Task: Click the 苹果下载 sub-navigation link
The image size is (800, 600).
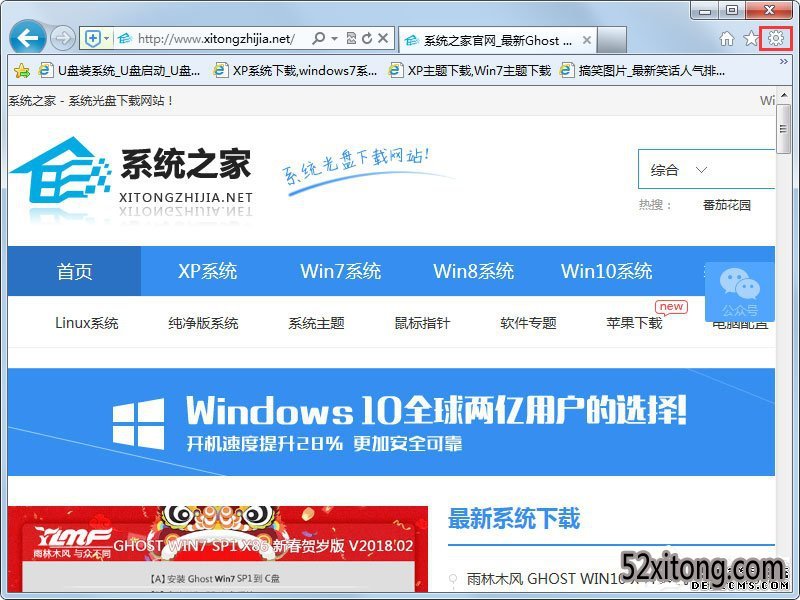Action: pyautogui.click(x=634, y=323)
